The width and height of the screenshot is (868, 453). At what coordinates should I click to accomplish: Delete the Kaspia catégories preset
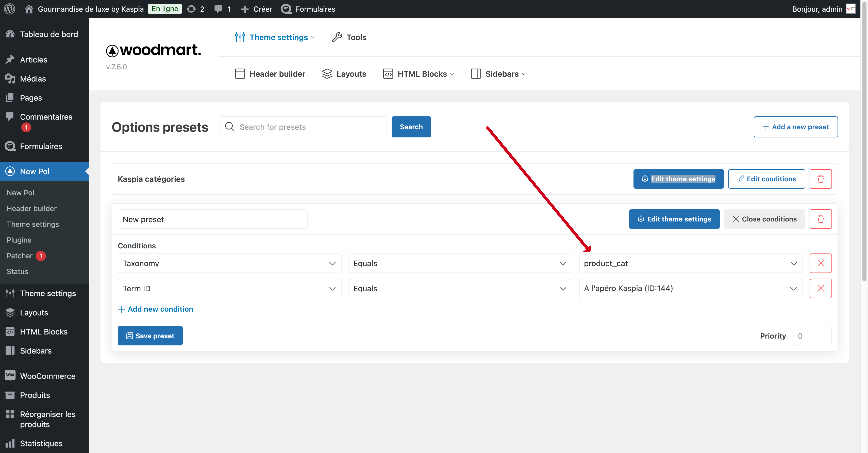pos(820,179)
